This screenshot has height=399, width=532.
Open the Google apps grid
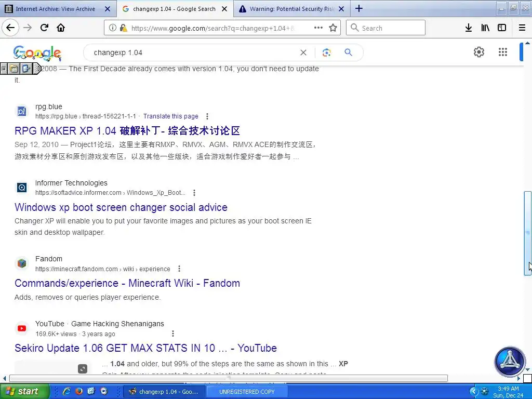(x=503, y=52)
